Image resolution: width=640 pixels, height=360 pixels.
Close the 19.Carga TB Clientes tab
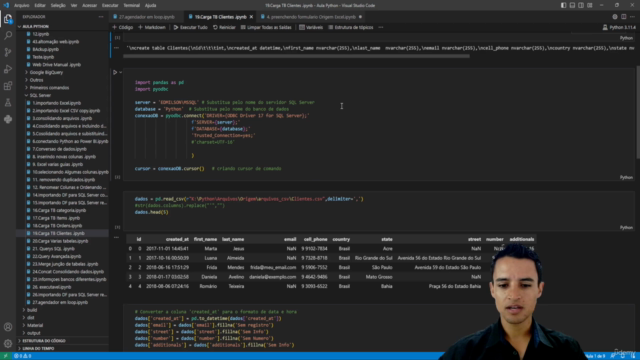pyautogui.click(x=251, y=17)
